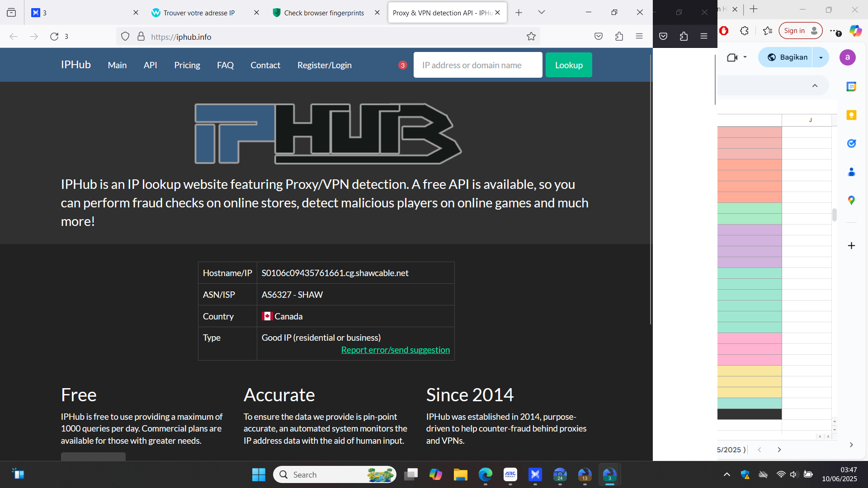Open Windows Start menu
Screen dimensions: 868x488
click(259, 474)
